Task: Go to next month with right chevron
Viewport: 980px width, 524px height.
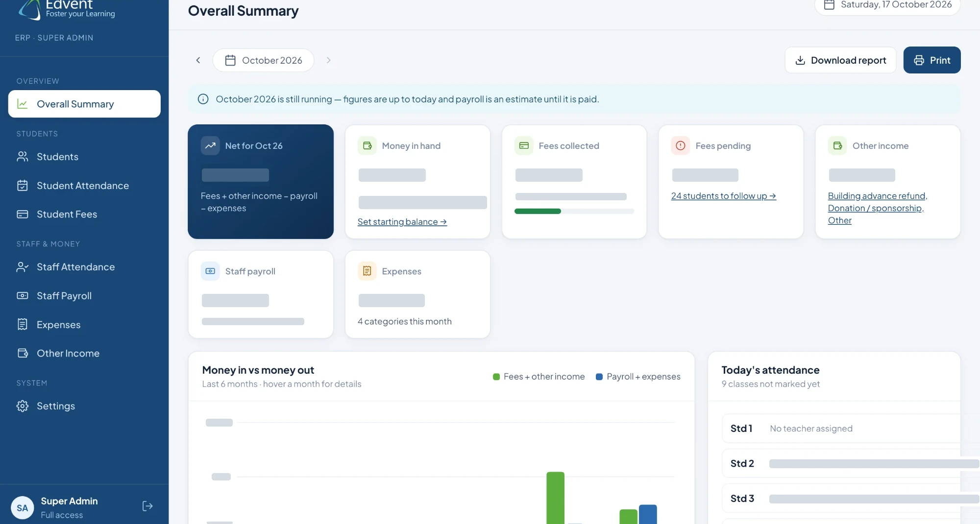Action: 328,60
